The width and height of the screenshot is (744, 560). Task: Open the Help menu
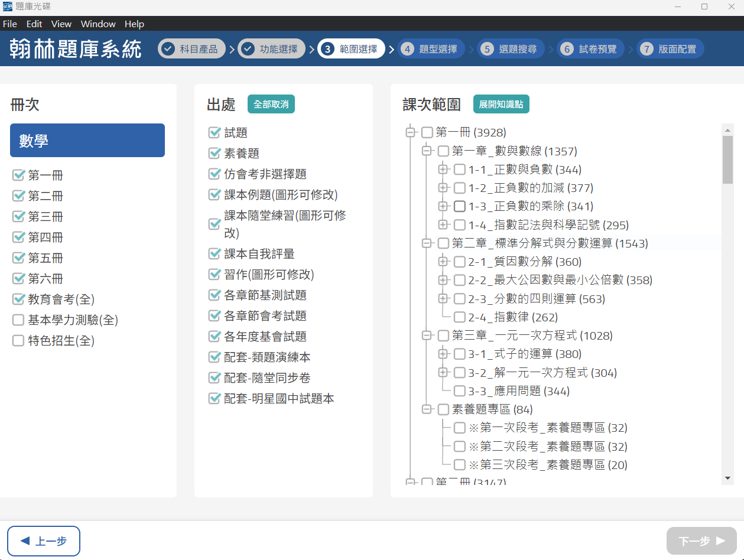pyautogui.click(x=134, y=24)
